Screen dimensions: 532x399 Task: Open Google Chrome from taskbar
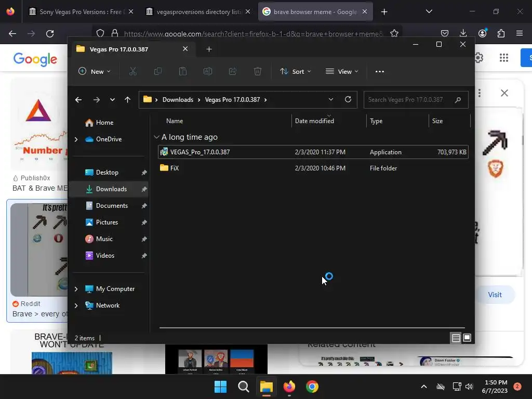pos(312,387)
